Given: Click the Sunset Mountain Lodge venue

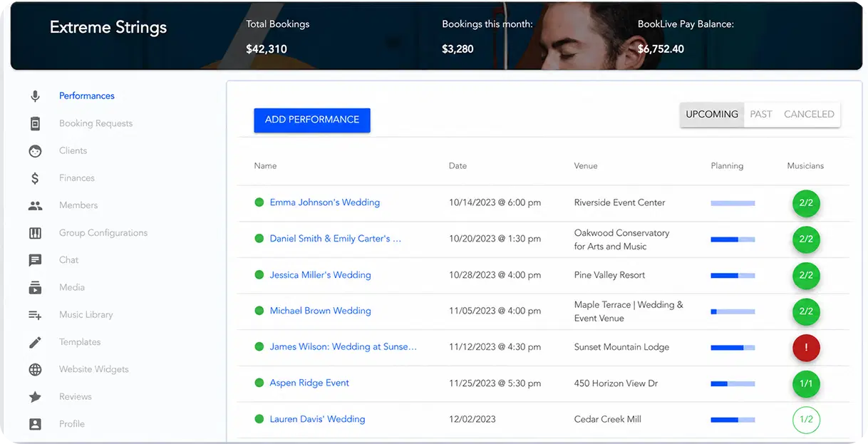Looking at the screenshot, I should tap(621, 347).
